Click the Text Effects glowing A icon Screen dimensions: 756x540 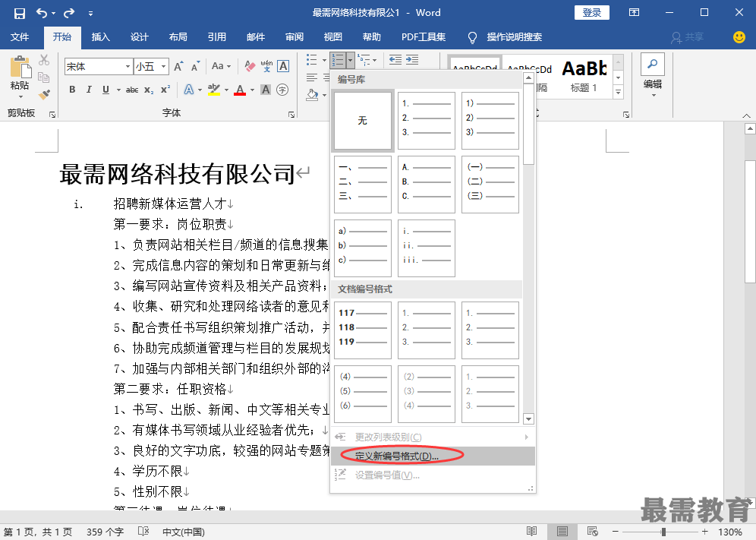pyautogui.click(x=189, y=90)
